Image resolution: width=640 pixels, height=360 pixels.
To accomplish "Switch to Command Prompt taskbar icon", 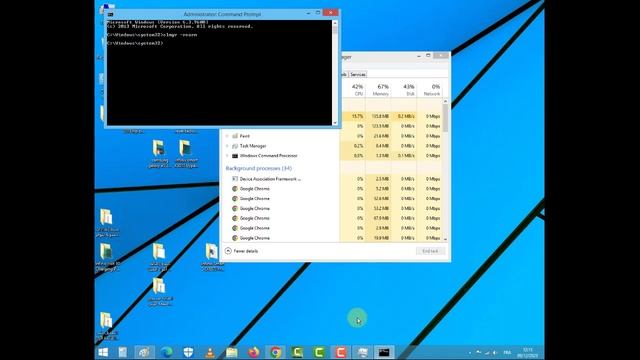I will click(384, 352).
